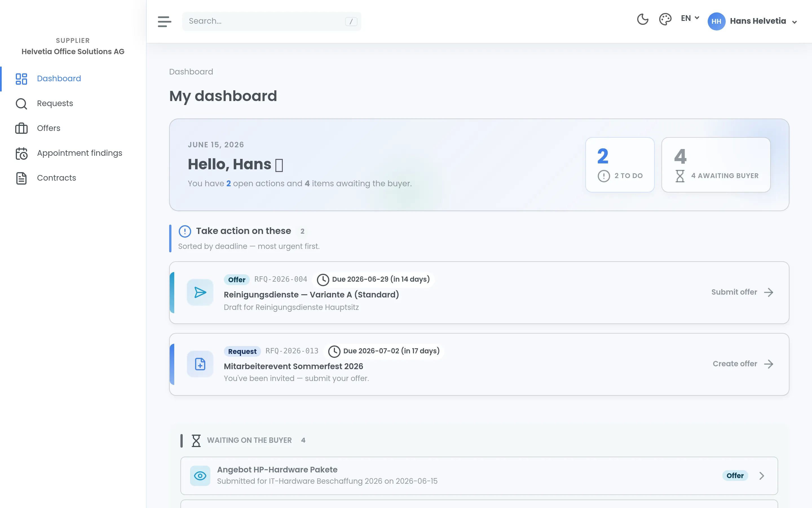Click the Offer badge on Angebot HP-Hardware row
This screenshot has width=812, height=508.
pyautogui.click(x=735, y=476)
